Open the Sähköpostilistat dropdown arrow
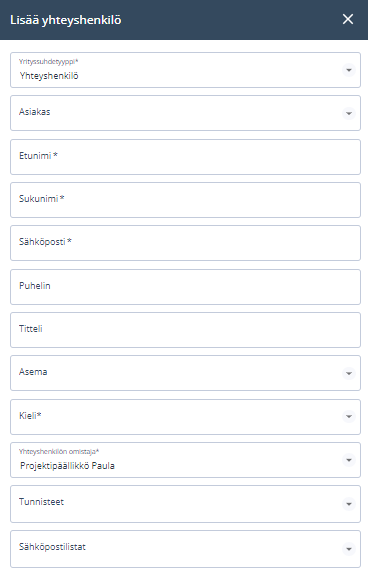Viewport: 368px width, 577px height. (349, 549)
